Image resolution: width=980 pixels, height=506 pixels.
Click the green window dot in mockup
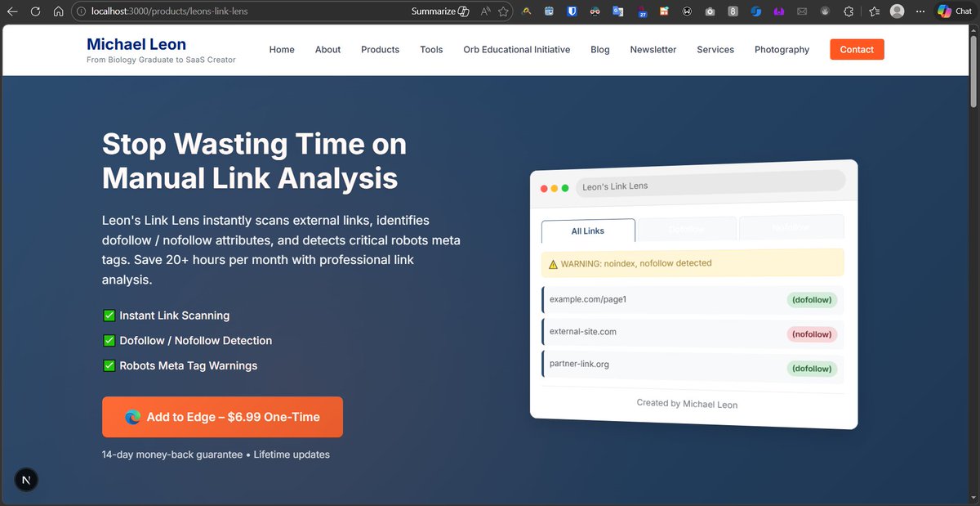[x=565, y=188]
